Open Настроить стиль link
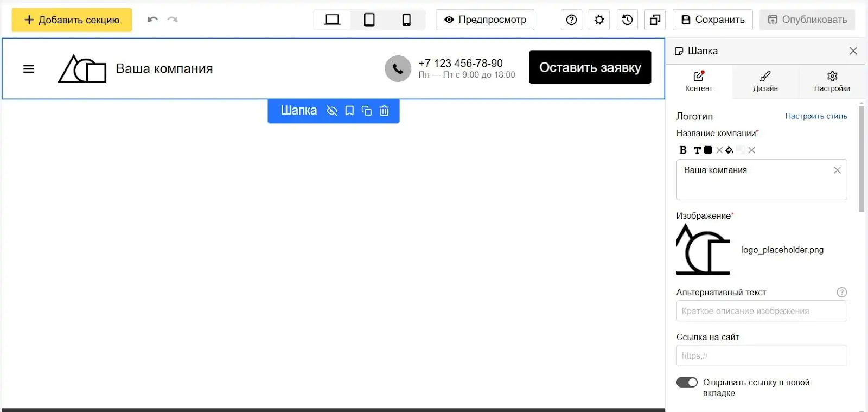 pos(816,116)
